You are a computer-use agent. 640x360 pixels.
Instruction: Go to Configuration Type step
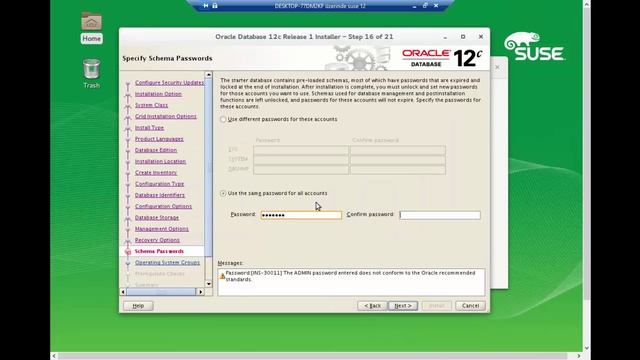[x=160, y=184]
